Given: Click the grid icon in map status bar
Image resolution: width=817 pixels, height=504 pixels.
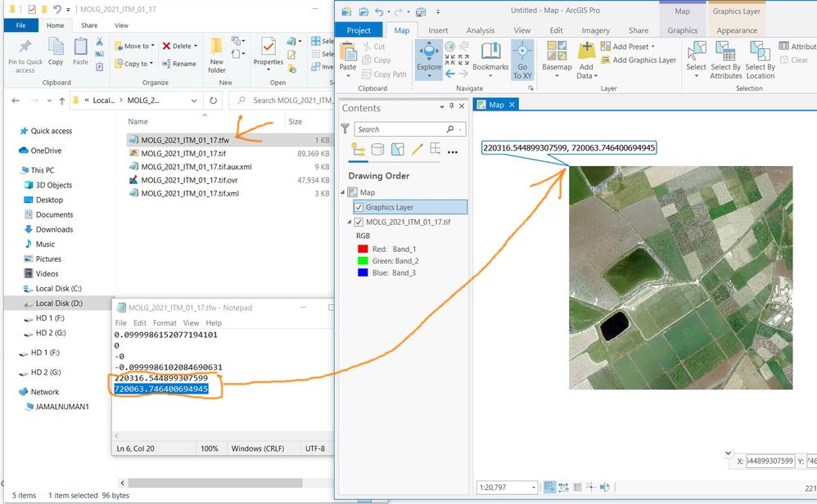Looking at the screenshot, I should (x=577, y=488).
